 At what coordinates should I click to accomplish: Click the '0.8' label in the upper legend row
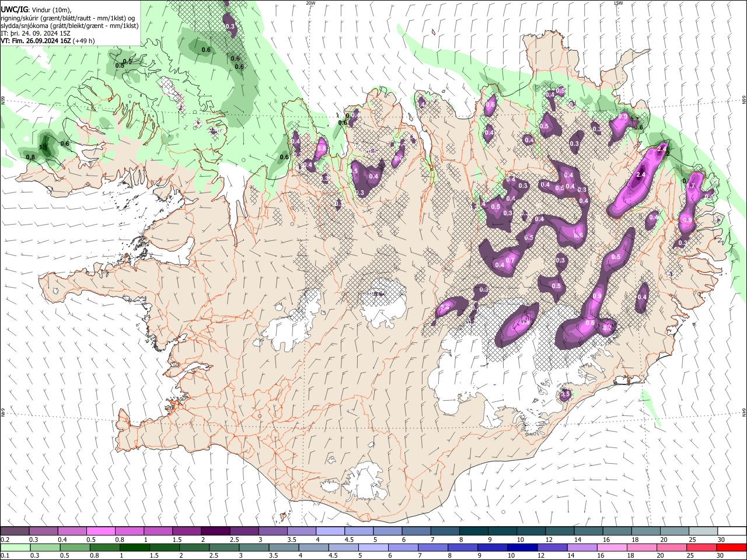click(x=120, y=540)
